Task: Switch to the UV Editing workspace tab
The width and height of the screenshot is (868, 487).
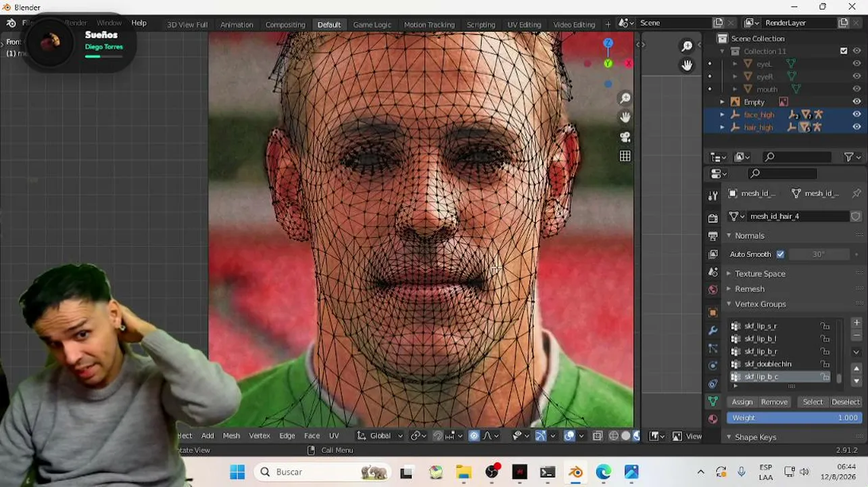Action: pyautogui.click(x=524, y=24)
